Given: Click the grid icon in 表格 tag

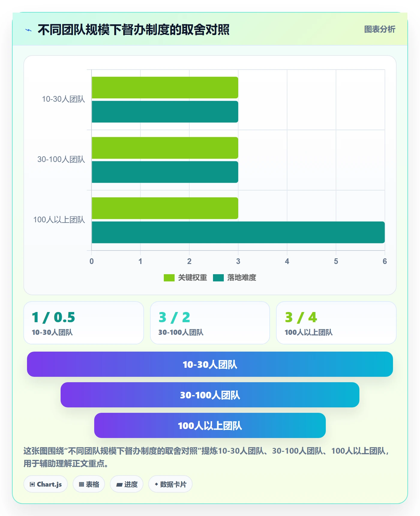Looking at the screenshot, I should [81, 484].
